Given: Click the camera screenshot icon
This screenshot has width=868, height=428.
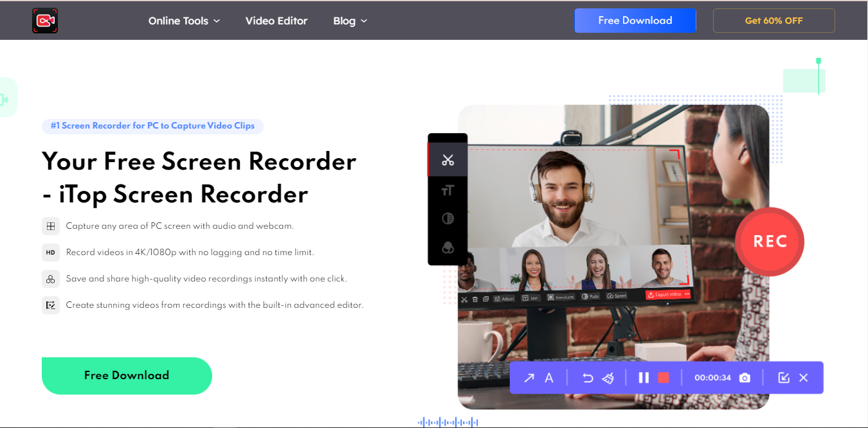Looking at the screenshot, I should coord(745,378).
